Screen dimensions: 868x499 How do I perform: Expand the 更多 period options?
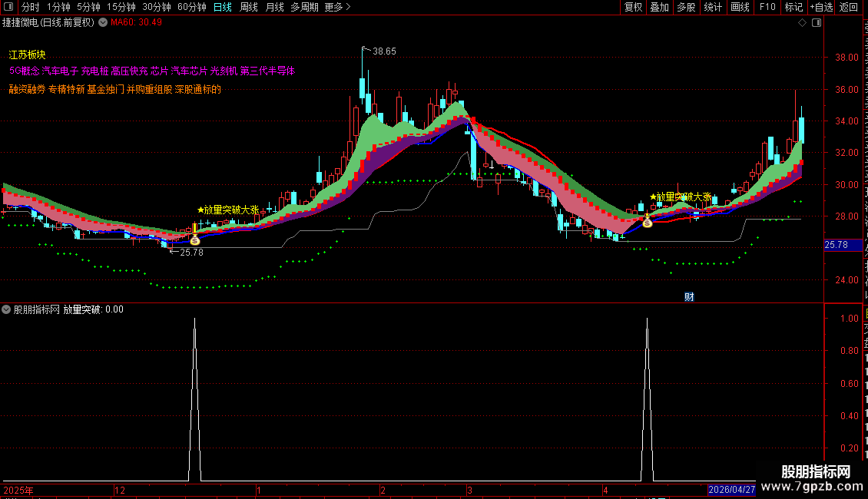coord(337,7)
